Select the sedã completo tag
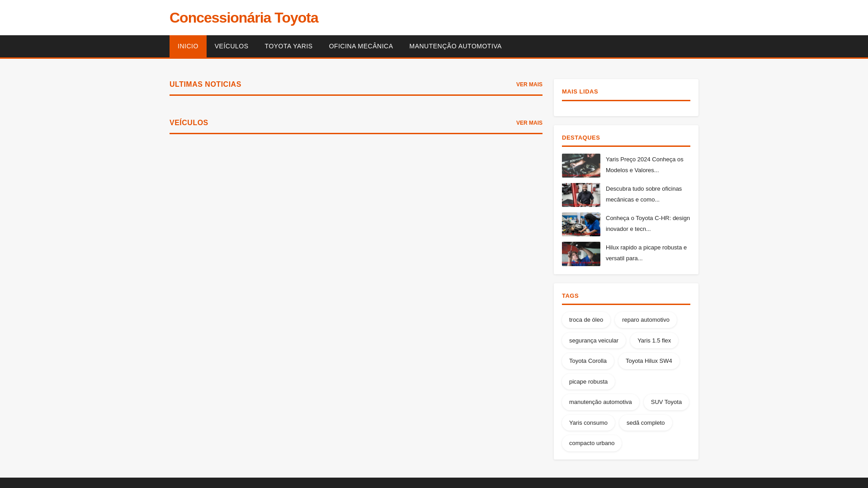This screenshot has width=868, height=488. (646, 423)
